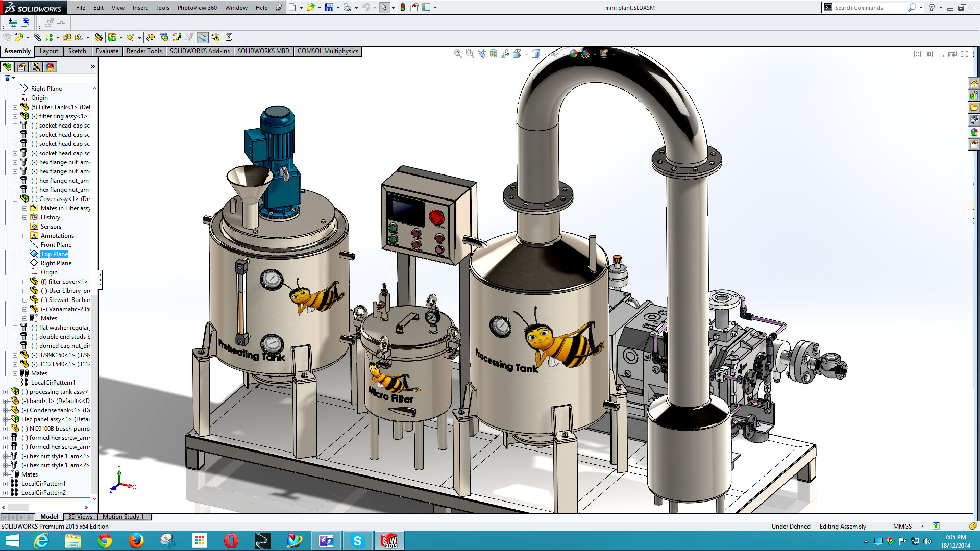The image size is (980, 551).
Task: Click the Rebuild traffic light icon
Action: 403,8
